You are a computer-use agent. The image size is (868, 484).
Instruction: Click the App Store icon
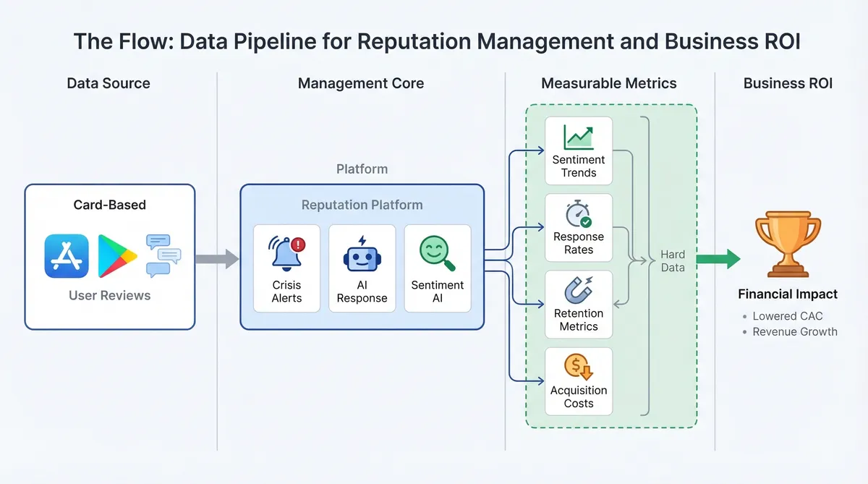point(67,256)
